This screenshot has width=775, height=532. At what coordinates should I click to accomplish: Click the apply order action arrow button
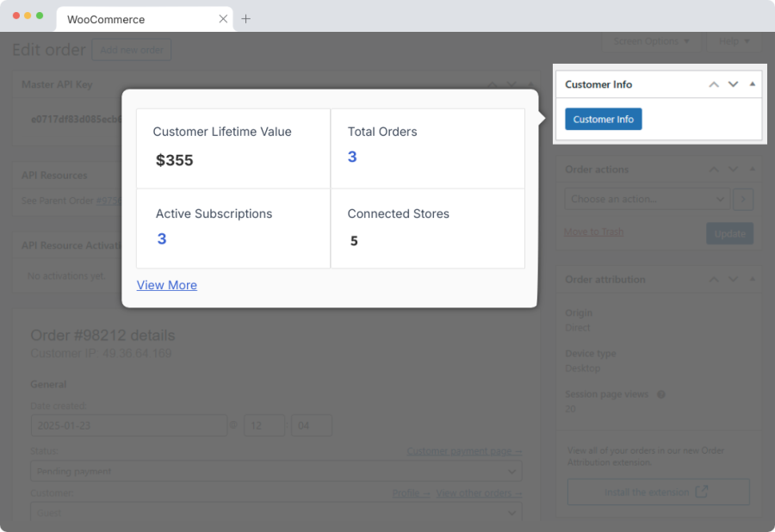point(744,199)
